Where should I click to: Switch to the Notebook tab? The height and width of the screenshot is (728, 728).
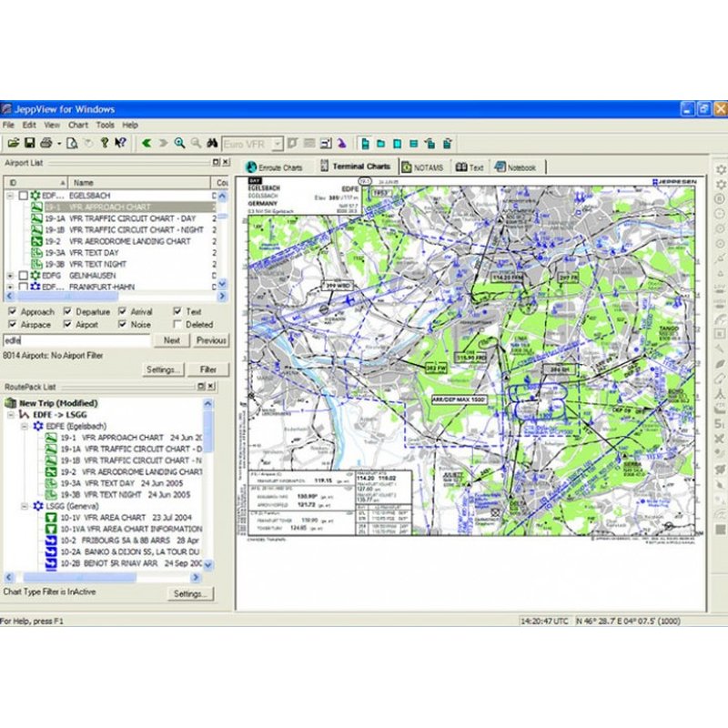coord(516,167)
